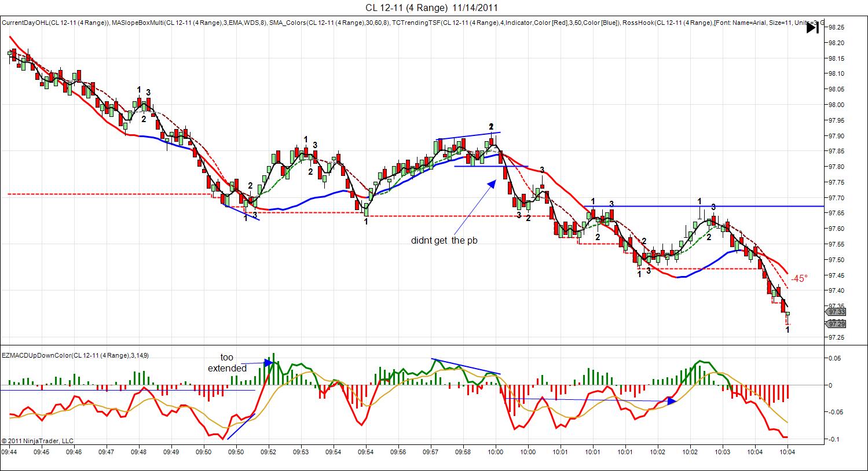This screenshot has height=471, width=868.
Task: Select the "didnt get the pb" annotation
Action: (x=444, y=241)
